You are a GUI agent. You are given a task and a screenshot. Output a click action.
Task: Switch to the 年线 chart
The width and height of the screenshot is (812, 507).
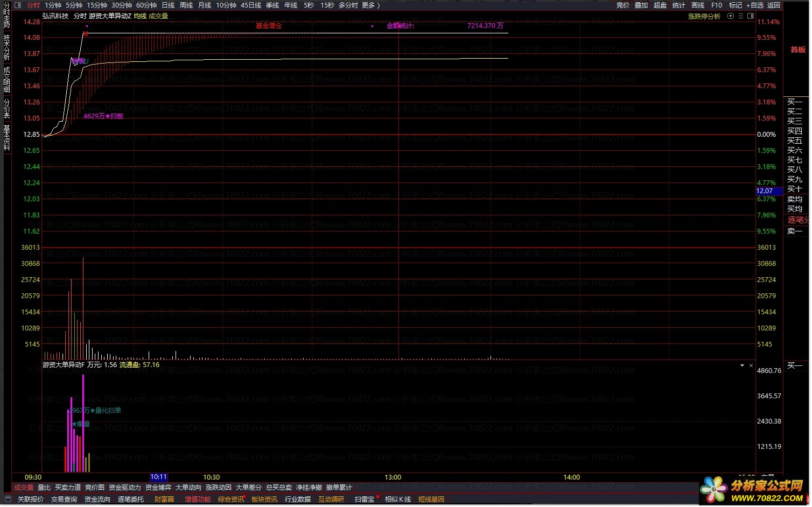click(291, 5)
